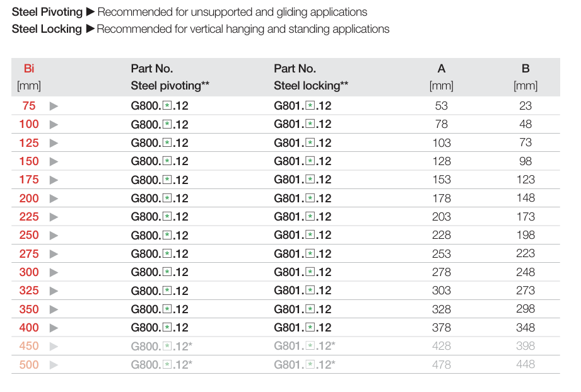Viewport: 581px width, 392px height.
Task: Click the A value 378 cell
Action: tap(442, 328)
